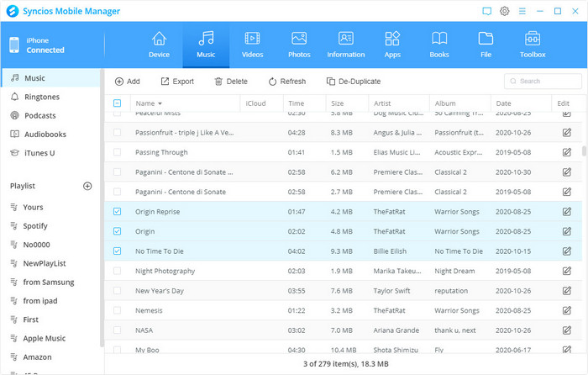The width and height of the screenshot is (588, 375).
Task: Click the Add button
Action: tap(128, 82)
